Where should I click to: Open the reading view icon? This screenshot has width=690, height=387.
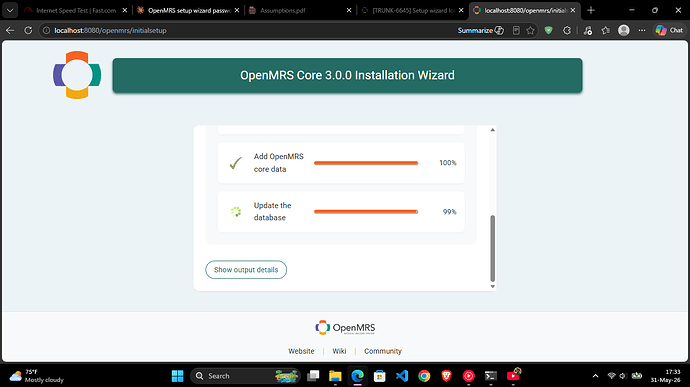tap(516, 30)
